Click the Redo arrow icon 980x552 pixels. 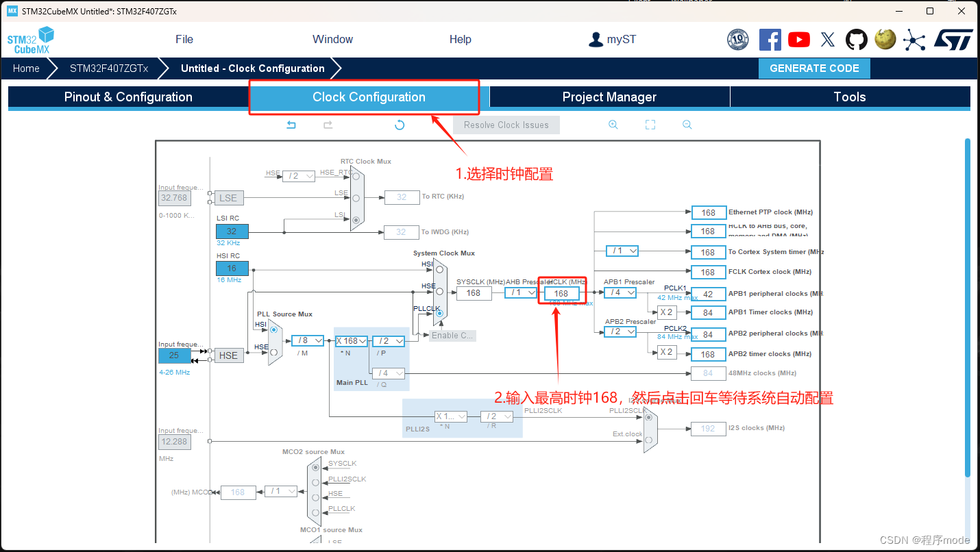point(328,125)
